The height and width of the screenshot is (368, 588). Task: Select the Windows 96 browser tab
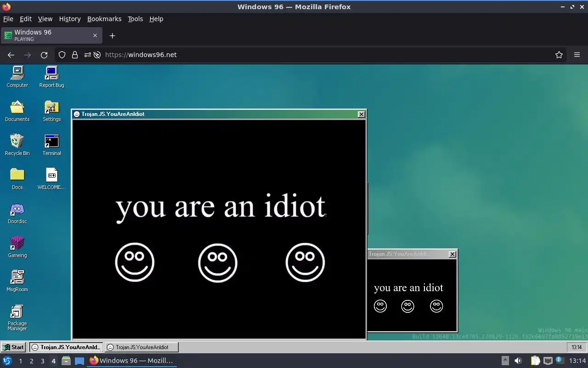[x=51, y=35]
